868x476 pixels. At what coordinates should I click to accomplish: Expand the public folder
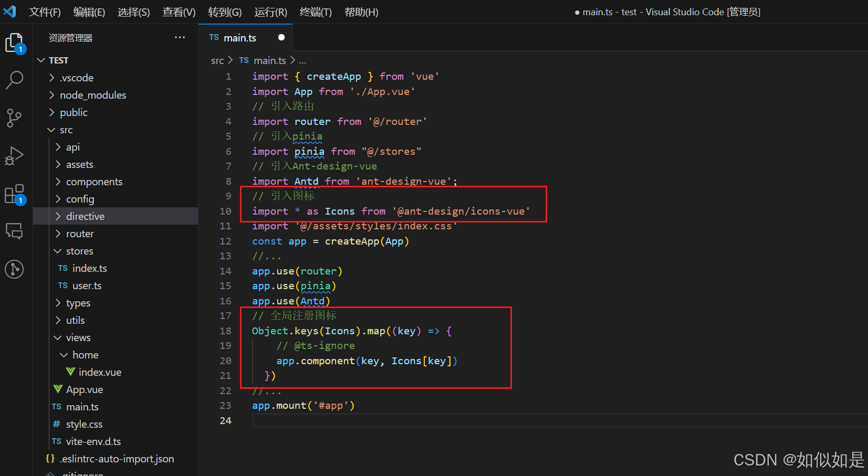(x=52, y=112)
